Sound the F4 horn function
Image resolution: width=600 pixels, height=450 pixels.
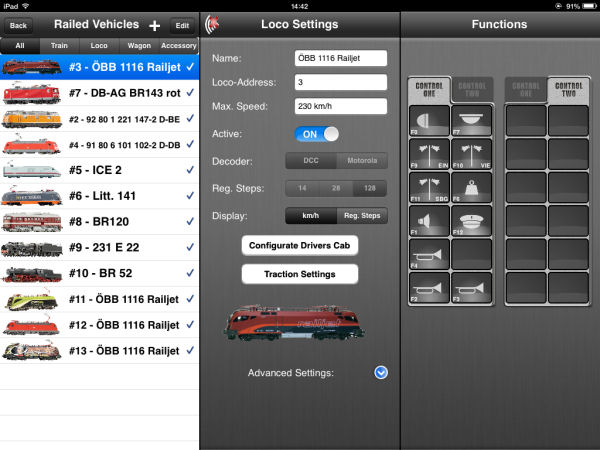click(429, 254)
